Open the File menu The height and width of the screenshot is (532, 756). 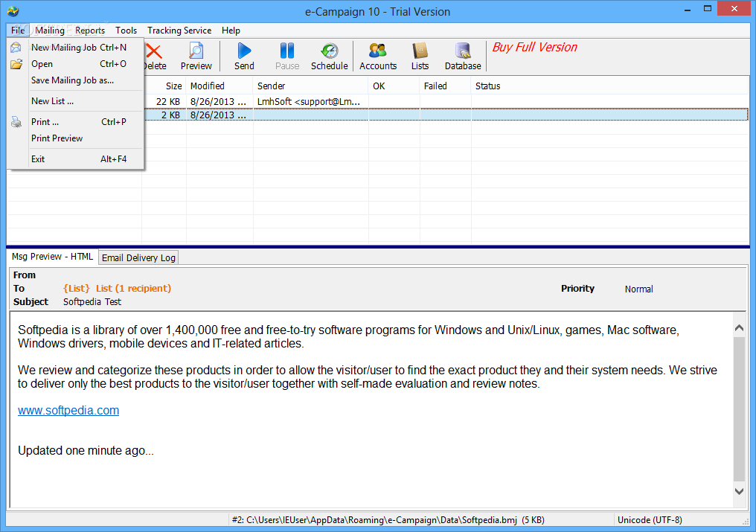click(x=18, y=31)
